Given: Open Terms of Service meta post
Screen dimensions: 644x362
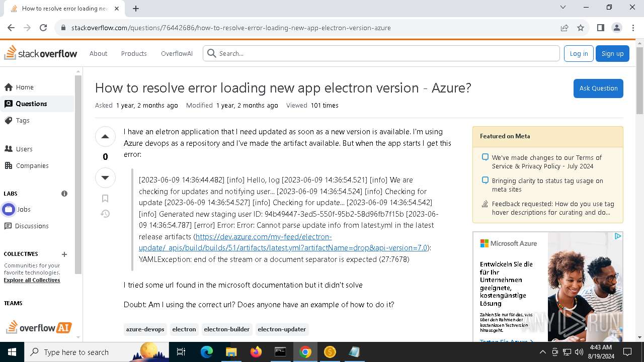Looking at the screenshot, I should 546,162.
